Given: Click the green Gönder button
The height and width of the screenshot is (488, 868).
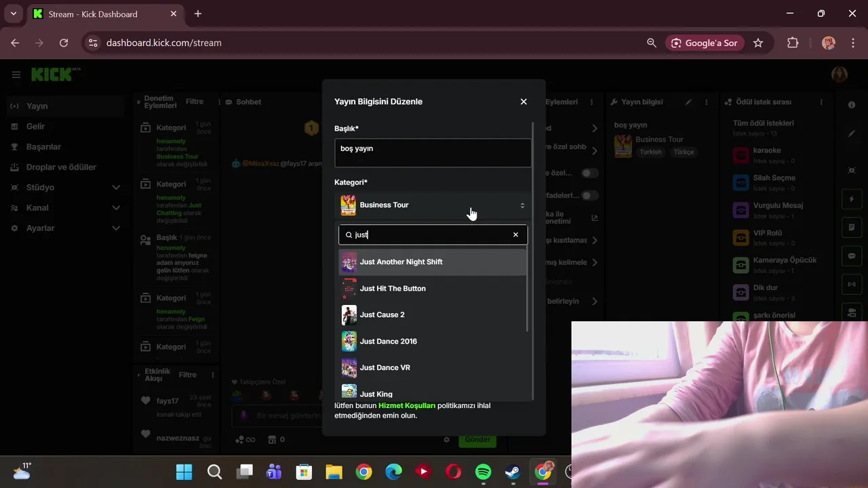Looking at the screenshot, I should tap(477, 440).
